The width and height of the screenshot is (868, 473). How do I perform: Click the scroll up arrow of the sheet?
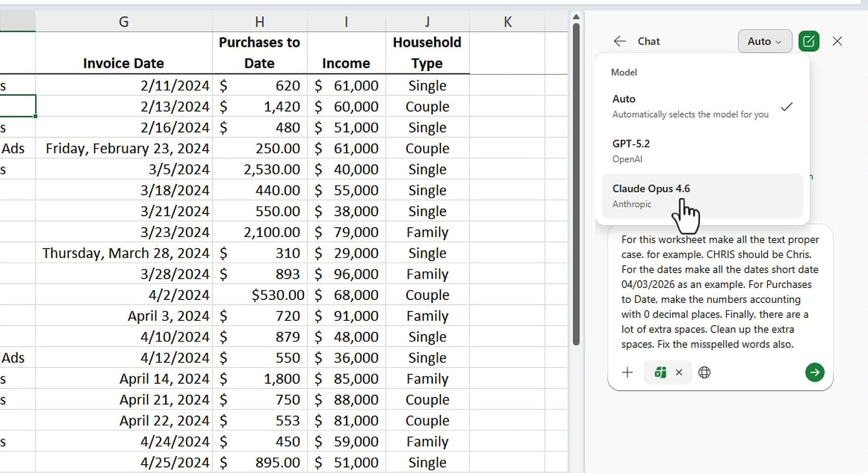click(x=576, y=16)
